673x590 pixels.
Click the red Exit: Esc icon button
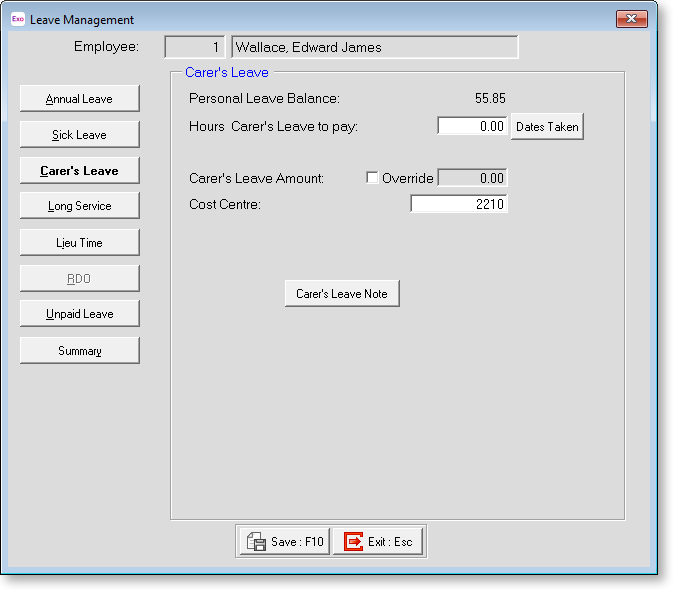379,541
